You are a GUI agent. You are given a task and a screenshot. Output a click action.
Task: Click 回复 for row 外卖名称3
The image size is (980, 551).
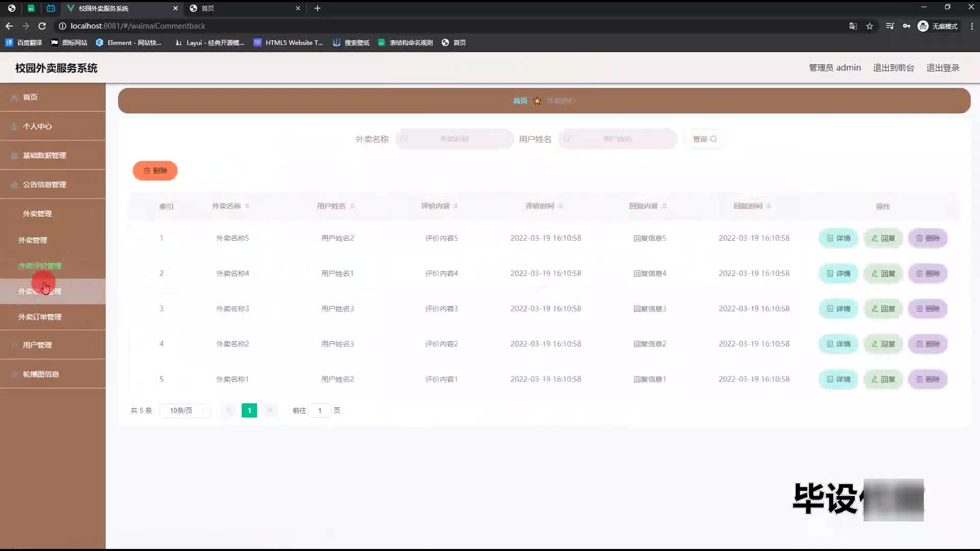[884, 309]
